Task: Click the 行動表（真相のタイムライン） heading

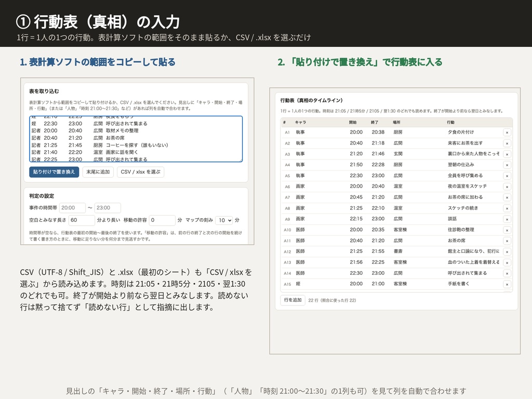Action: (311, 100)
